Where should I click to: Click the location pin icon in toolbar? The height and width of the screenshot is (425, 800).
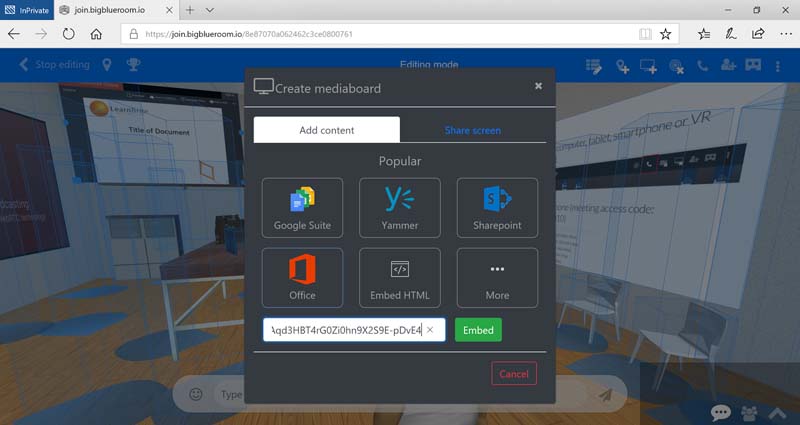(x=107, y=65)
